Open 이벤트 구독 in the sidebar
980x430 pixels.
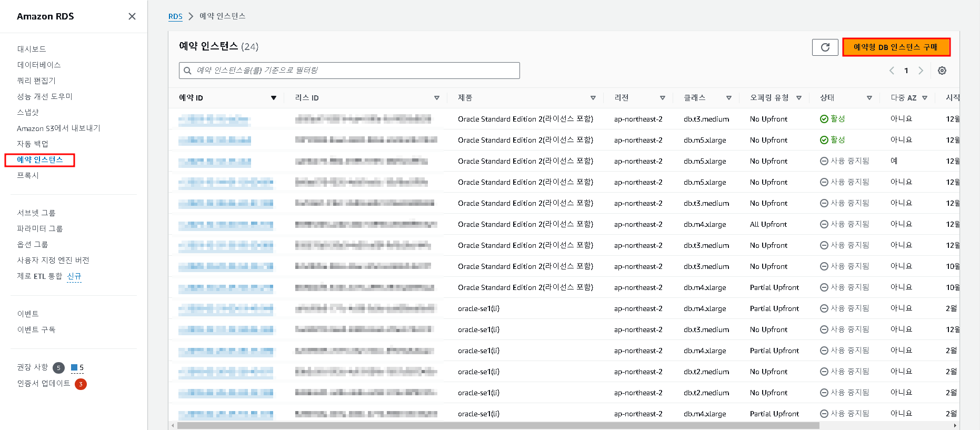click(36, 329)
